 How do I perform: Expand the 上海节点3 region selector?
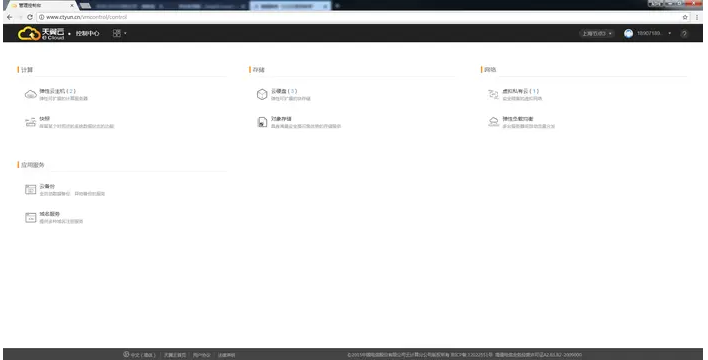(x=596, y=33)
